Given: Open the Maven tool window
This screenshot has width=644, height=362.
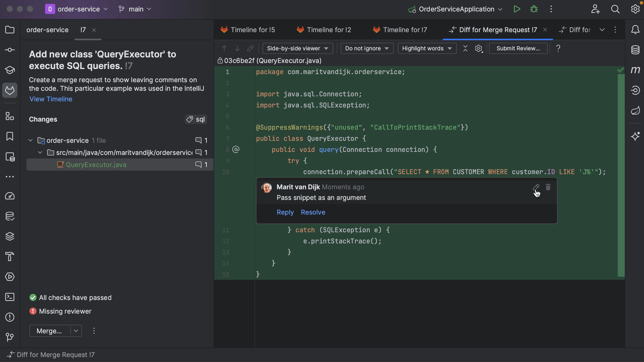Looking at the screenshot, I should pyautogui.click(x=635, y=70).
